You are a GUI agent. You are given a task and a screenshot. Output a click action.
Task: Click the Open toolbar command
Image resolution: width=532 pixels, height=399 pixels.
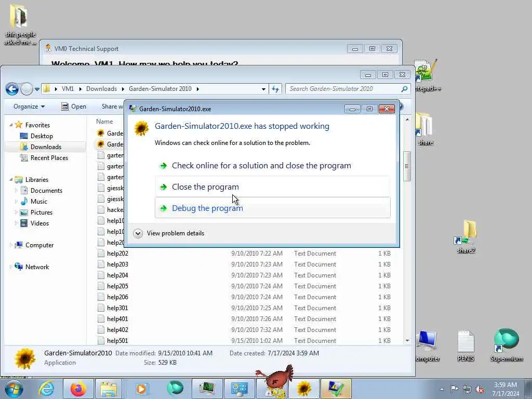click(74, 107)
